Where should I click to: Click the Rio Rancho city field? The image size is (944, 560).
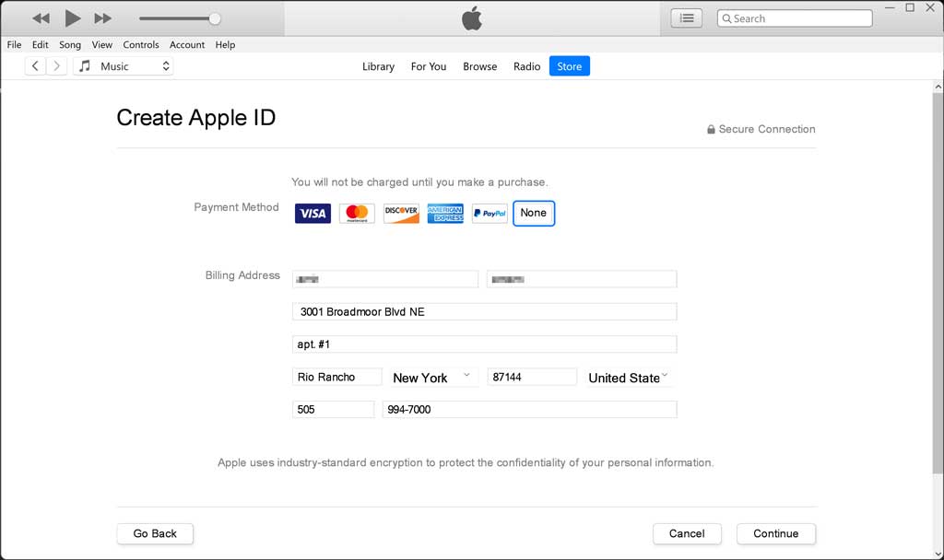click(337, 377)
